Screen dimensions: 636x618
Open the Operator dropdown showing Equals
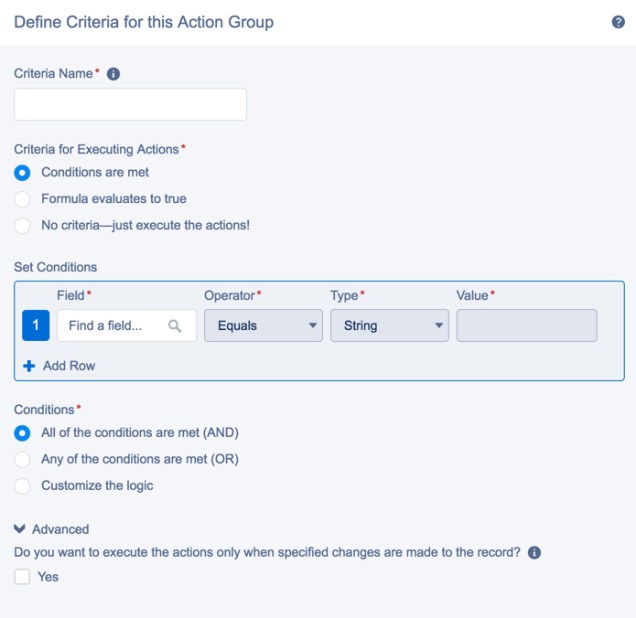tap(263, 326)
